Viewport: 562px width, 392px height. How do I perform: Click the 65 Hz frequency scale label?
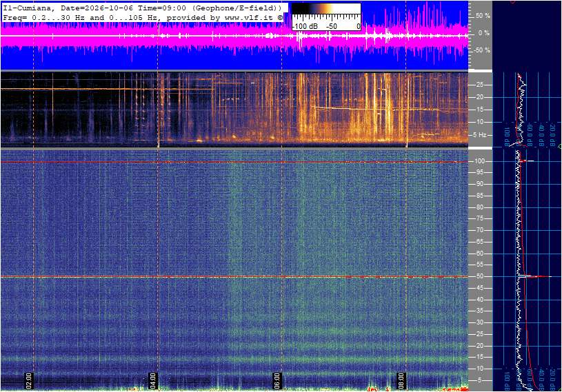point(480,242)
